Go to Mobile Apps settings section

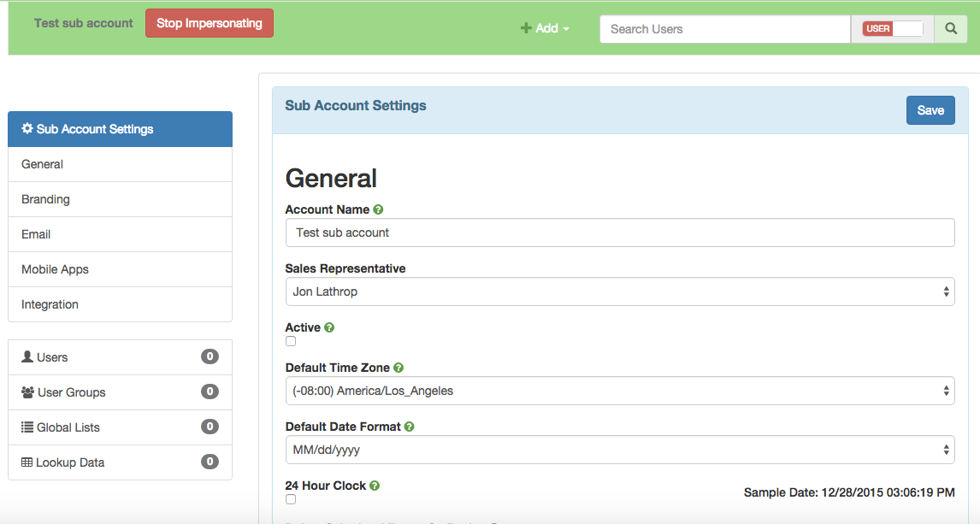[56, 269]
